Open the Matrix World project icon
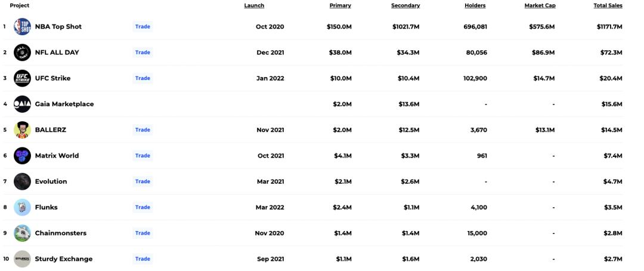The image size is (644, 271). coord(22,156)
